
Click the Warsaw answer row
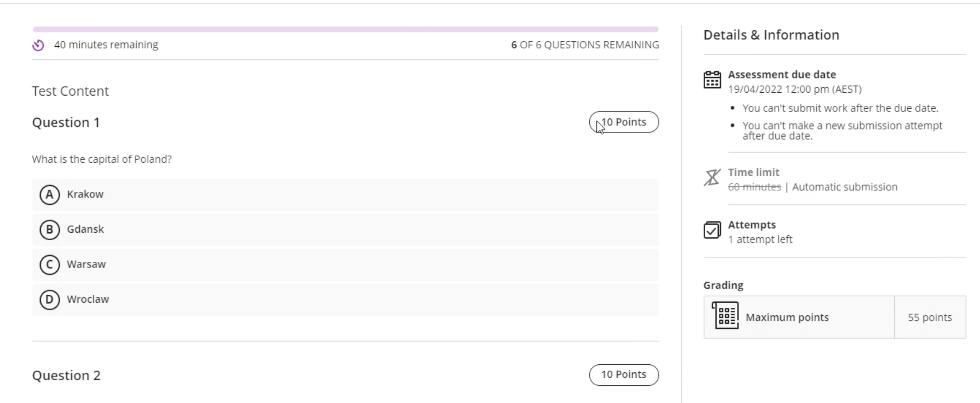pos(346,264)
